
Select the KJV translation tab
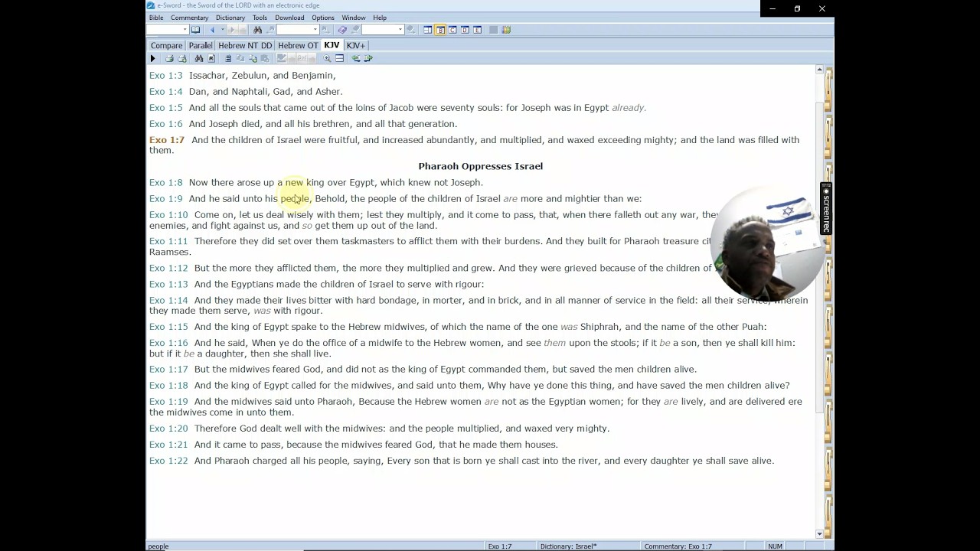pos(332,45)
